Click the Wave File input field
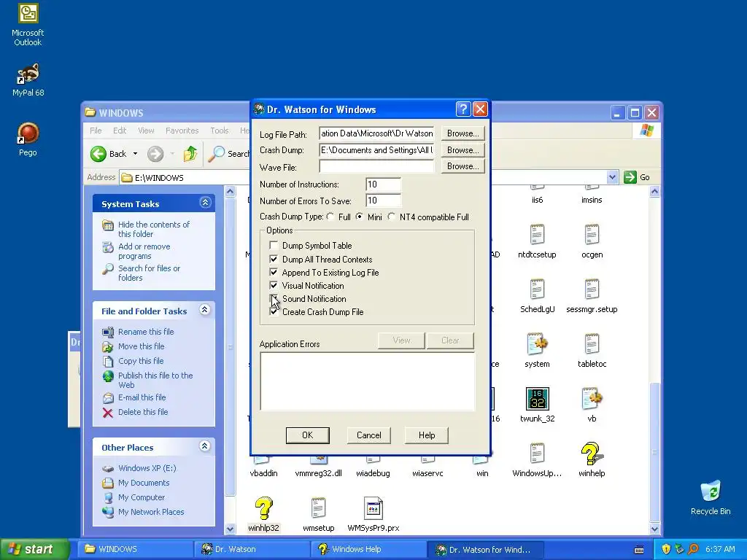The image size is (747, 560). point(376,167)
